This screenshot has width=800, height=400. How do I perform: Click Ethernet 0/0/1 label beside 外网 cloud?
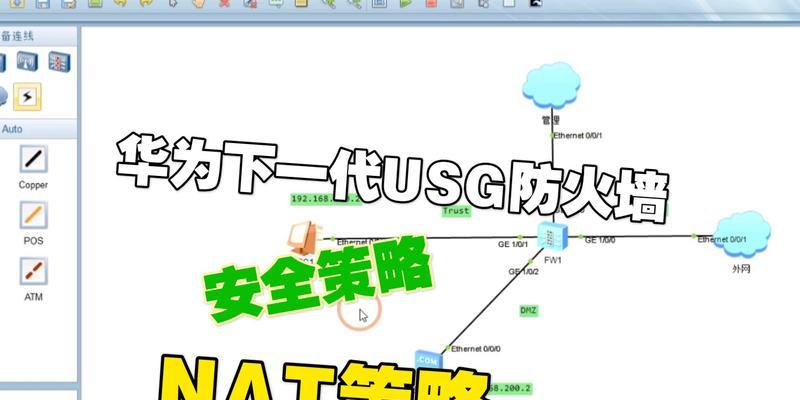pos(722,239)
